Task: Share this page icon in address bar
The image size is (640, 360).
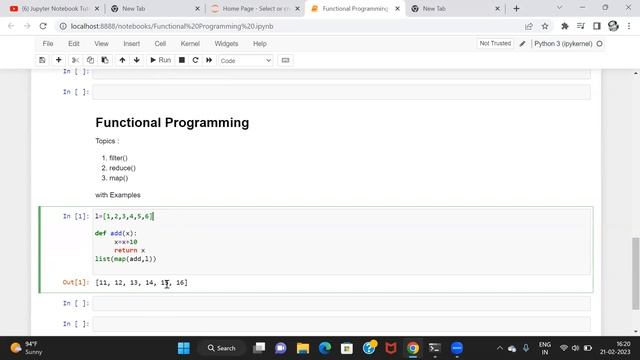Action: pos(529,26)
